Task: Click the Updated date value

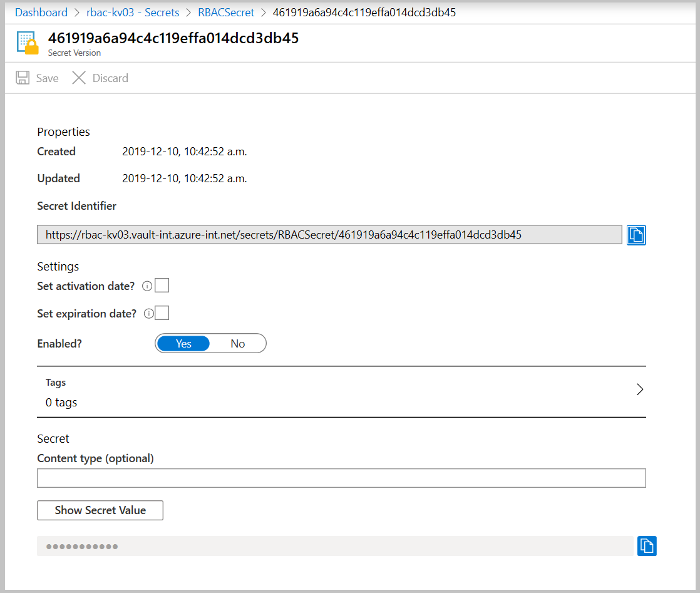Action: [184, 178]
